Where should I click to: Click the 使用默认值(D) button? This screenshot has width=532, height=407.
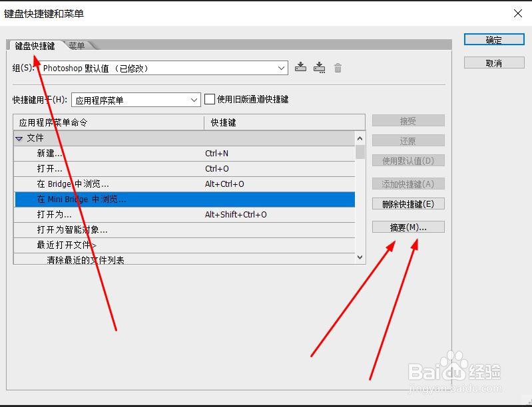point(408,161)
